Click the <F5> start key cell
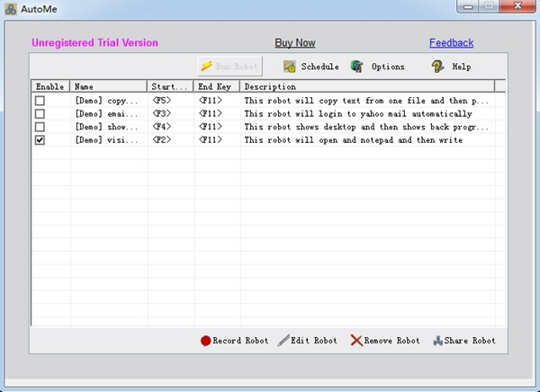The height and width of the screenshot is (392, 540). (x=161, y=100)
